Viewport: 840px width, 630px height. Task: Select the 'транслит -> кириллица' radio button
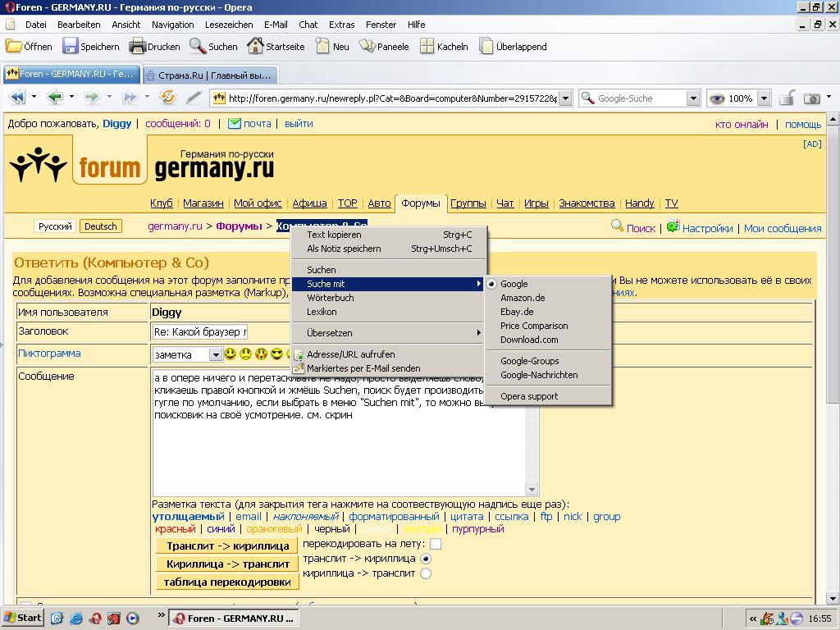pyautogui.click(x=426, y=559)
